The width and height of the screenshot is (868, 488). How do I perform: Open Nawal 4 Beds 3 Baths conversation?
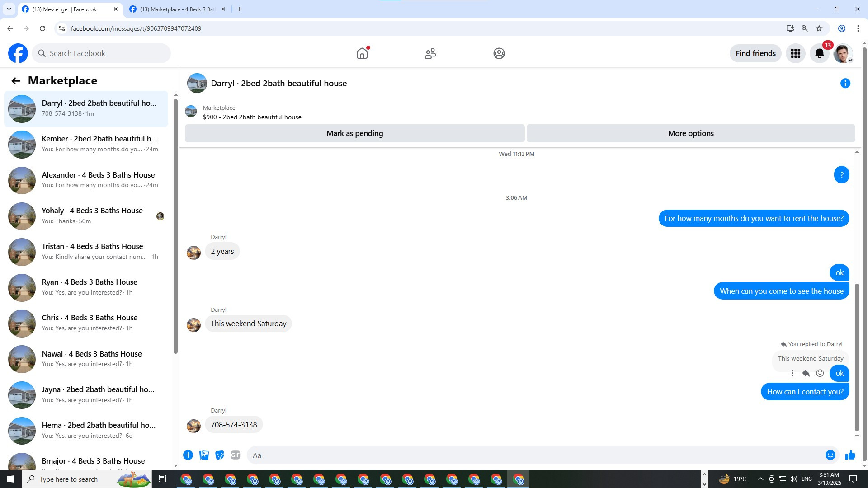pyautogui.click(x=86, y=359)
